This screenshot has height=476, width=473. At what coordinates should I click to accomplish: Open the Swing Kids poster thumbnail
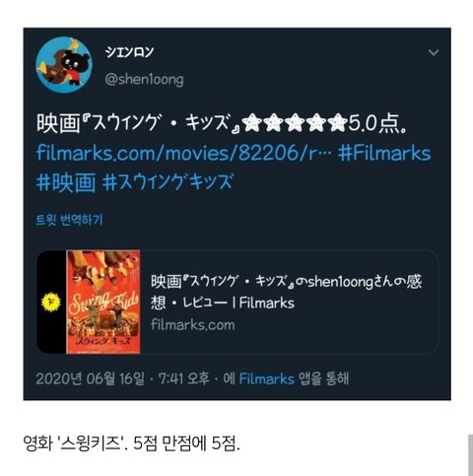click(103, 302)
